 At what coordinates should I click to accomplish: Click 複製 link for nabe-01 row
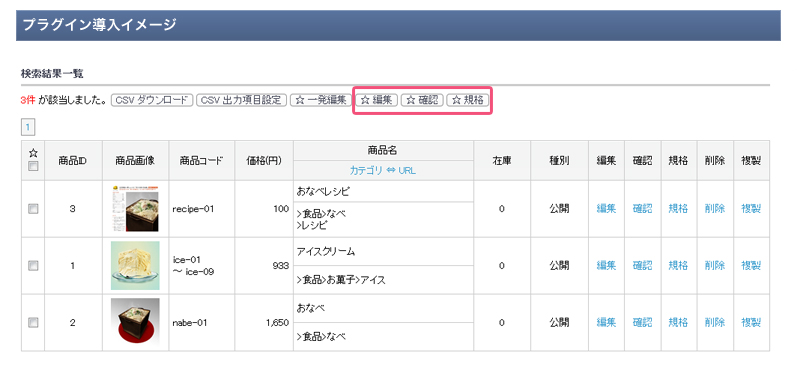point(751,322)
